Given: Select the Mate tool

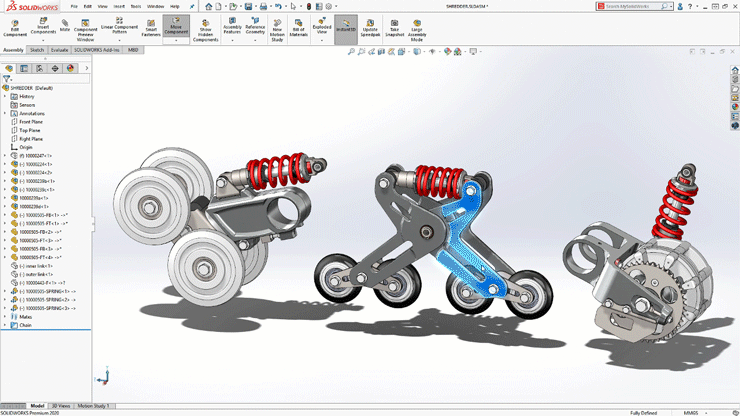Looking at the screenshot, I should pyautogui.click(x=65, y=25).
